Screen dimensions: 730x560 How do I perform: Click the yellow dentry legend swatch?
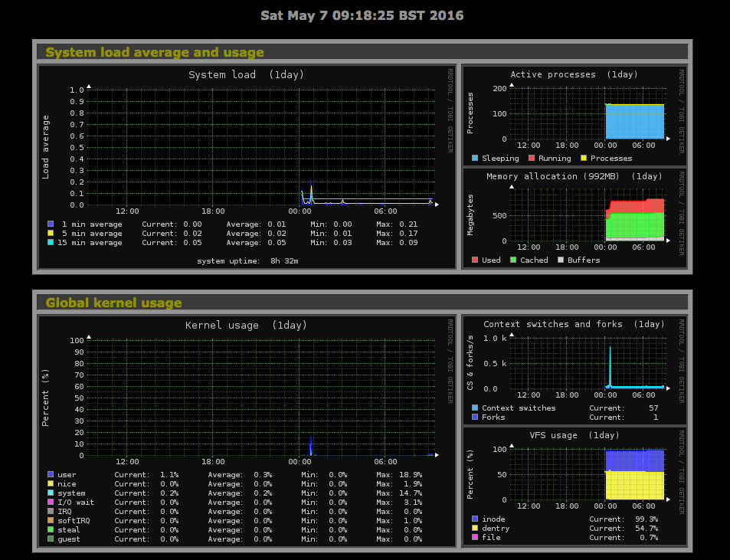pyautogui.click(x=475, y=528)
